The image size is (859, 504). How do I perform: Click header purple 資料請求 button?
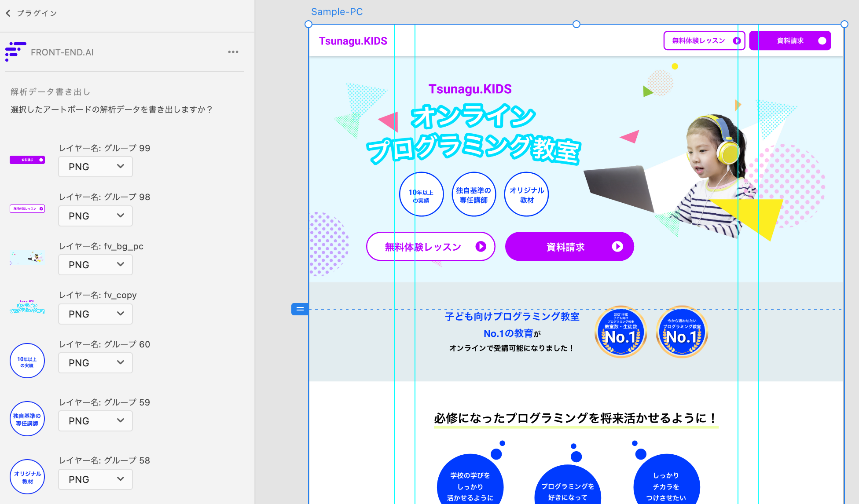point(790,41)
